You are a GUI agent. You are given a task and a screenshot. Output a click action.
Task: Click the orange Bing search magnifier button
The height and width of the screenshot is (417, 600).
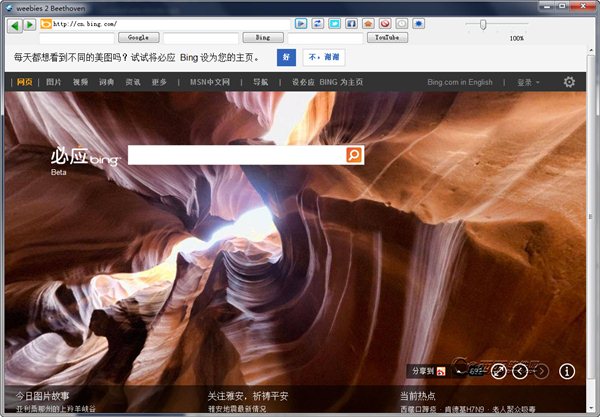354,155
